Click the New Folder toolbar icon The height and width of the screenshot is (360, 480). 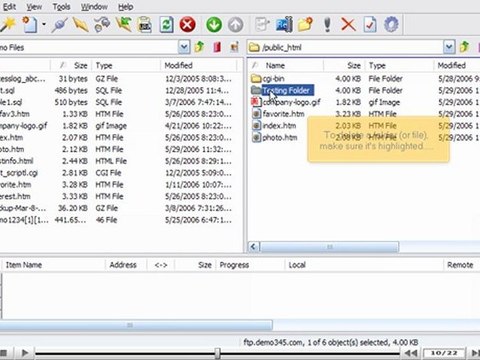pyautogui.click(x=305, y=25)
